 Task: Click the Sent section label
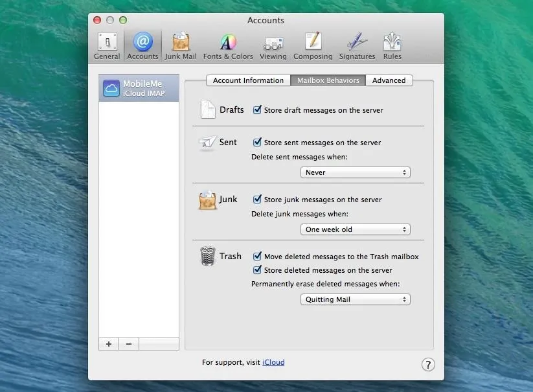(228, 142)
